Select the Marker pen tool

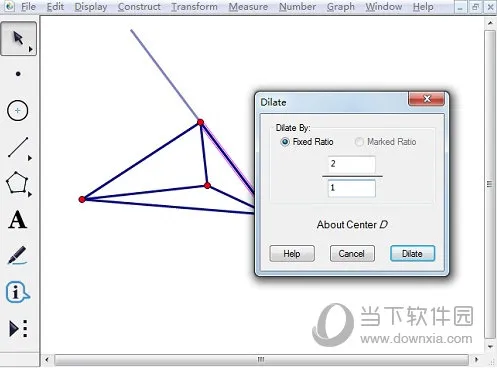pos(17,255)
